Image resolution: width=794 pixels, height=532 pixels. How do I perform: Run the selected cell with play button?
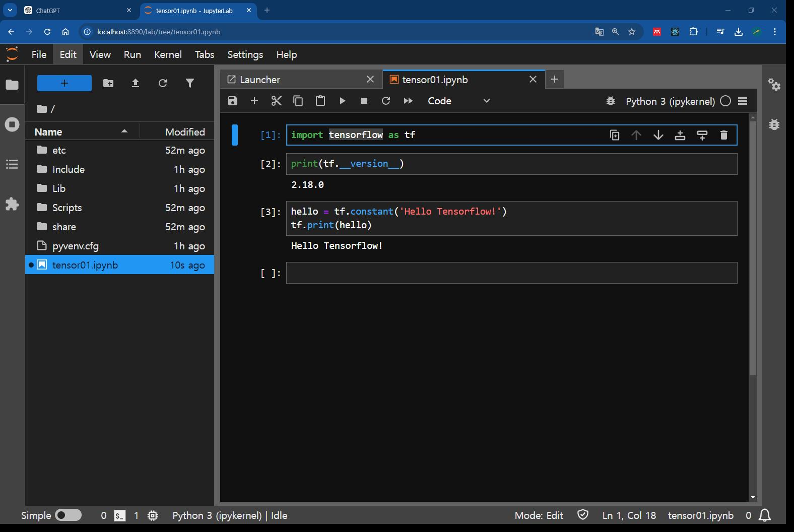(342, 101)
